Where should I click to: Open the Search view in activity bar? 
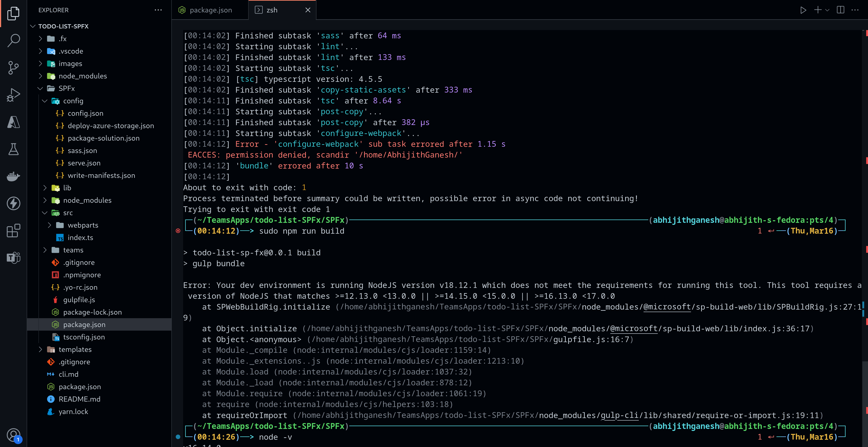[14, 40]
